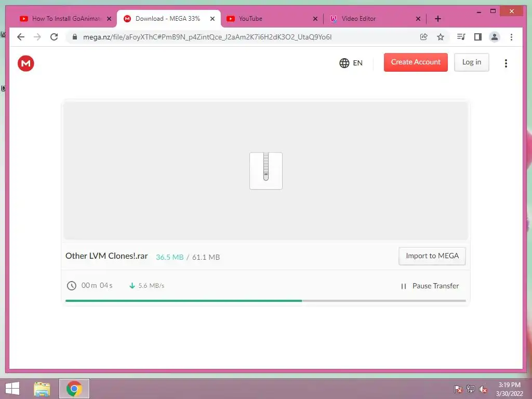Click the 5.6 MB/s speed text
The height and width of the screenshot is (399, 532).
click(151, 286)
